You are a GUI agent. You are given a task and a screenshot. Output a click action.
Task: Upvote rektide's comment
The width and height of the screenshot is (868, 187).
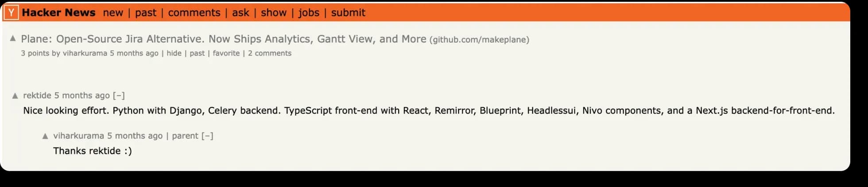tap(15, 96)
